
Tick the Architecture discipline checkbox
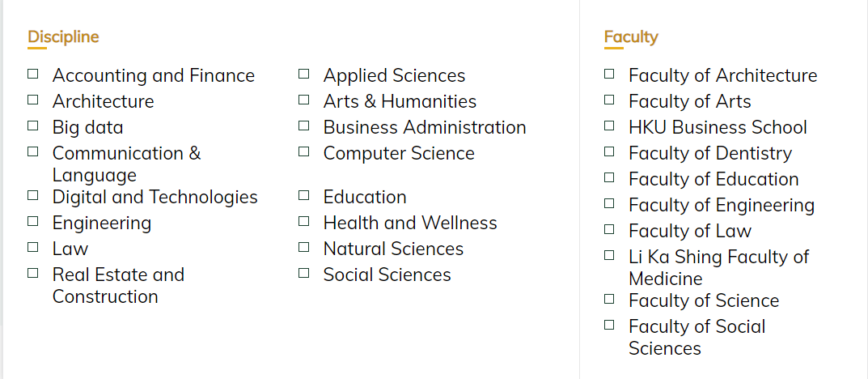pos(33,100)
